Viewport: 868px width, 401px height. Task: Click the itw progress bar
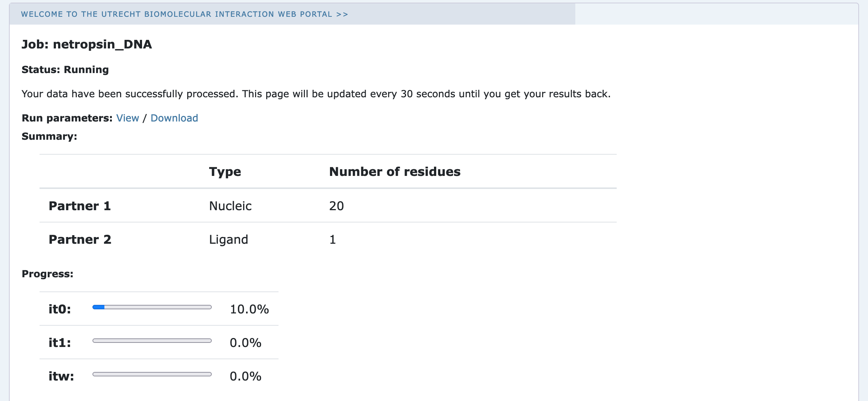coord(152,374)
